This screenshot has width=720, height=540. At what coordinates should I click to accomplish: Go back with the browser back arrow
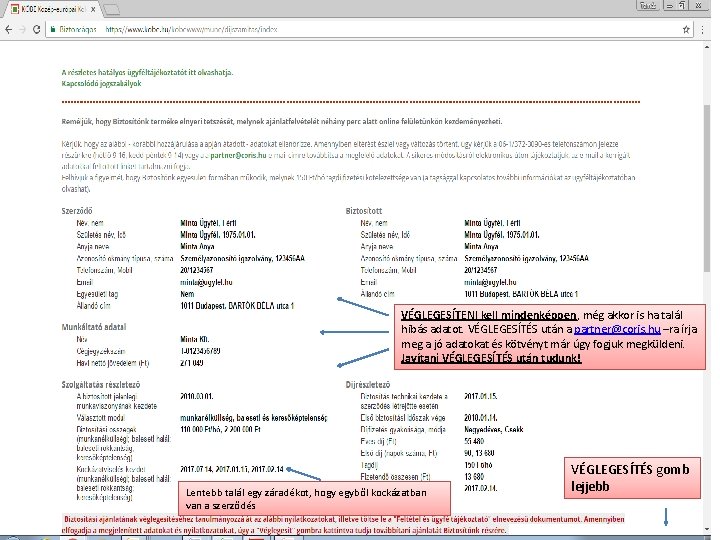(8, 29)
